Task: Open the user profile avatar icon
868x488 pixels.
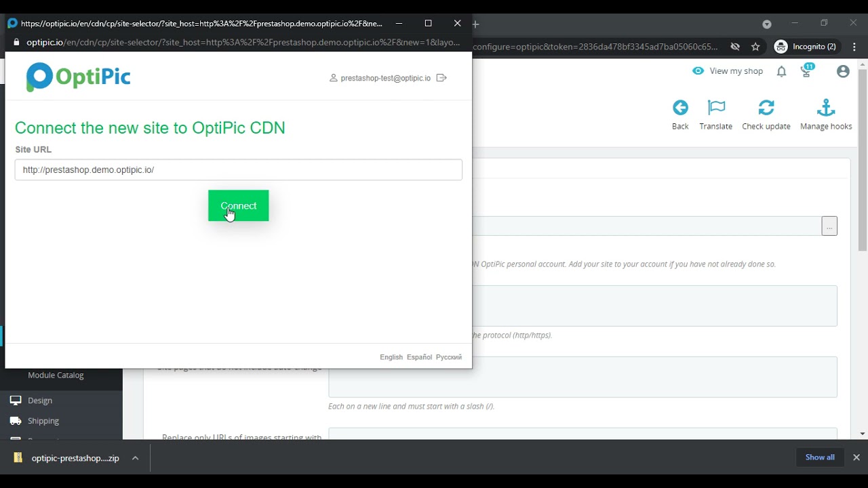Action: coord(843,71)
